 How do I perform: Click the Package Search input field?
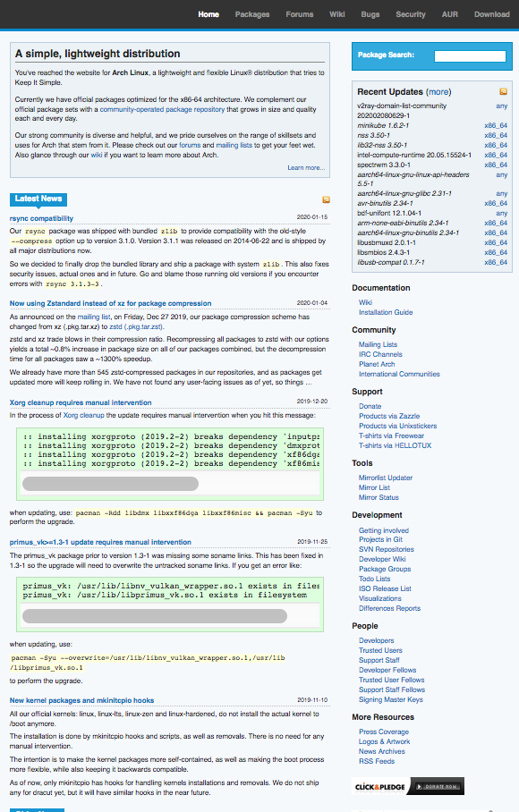(470, 56)
